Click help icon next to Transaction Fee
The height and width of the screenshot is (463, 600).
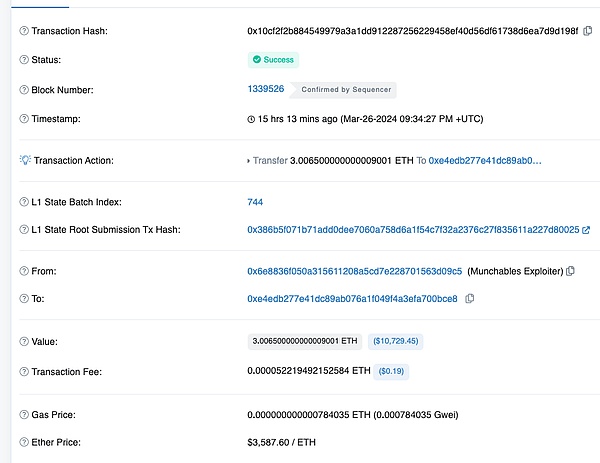pos(24,372)
